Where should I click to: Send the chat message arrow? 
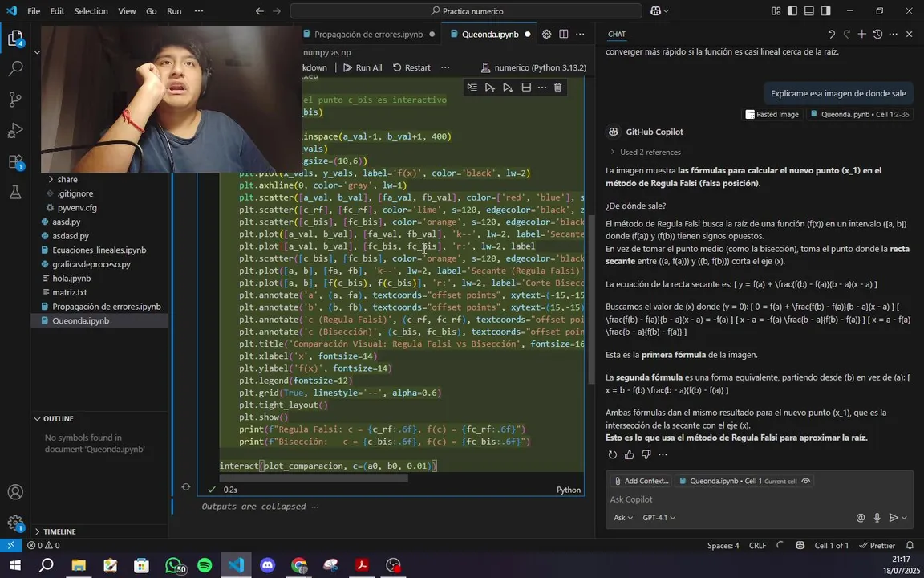[x=894, y=518]
